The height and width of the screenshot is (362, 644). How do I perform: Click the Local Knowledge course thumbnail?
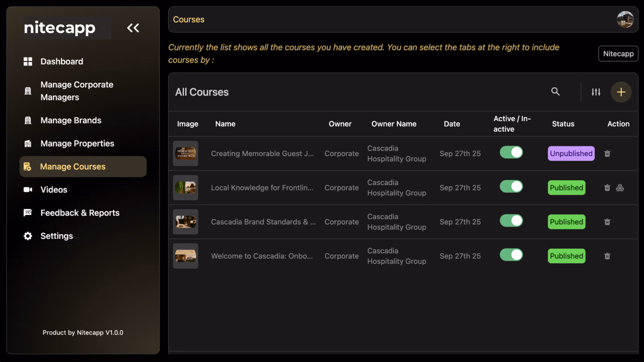185,188
